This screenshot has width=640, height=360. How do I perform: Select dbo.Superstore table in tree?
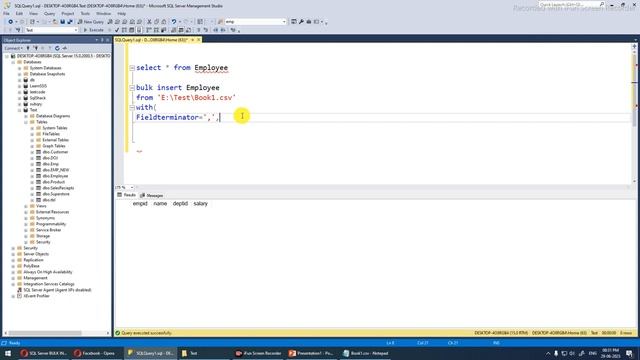56,194
